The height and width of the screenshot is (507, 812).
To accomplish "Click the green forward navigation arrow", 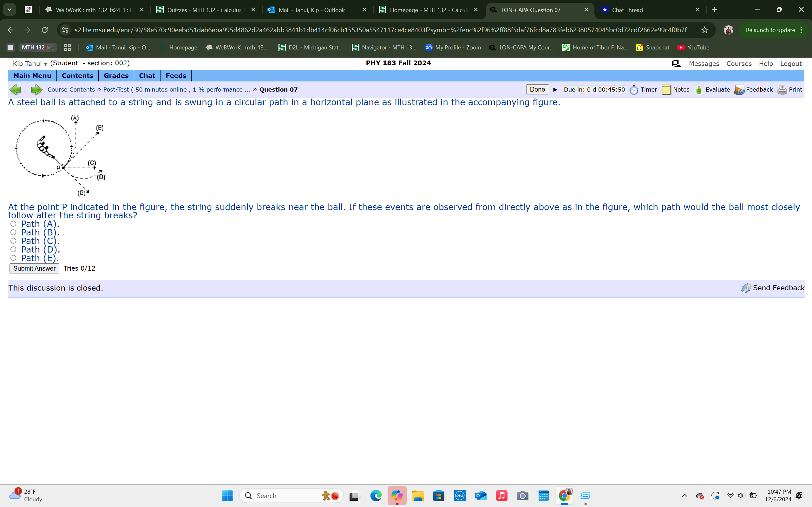I will click(x=36, y=90).
